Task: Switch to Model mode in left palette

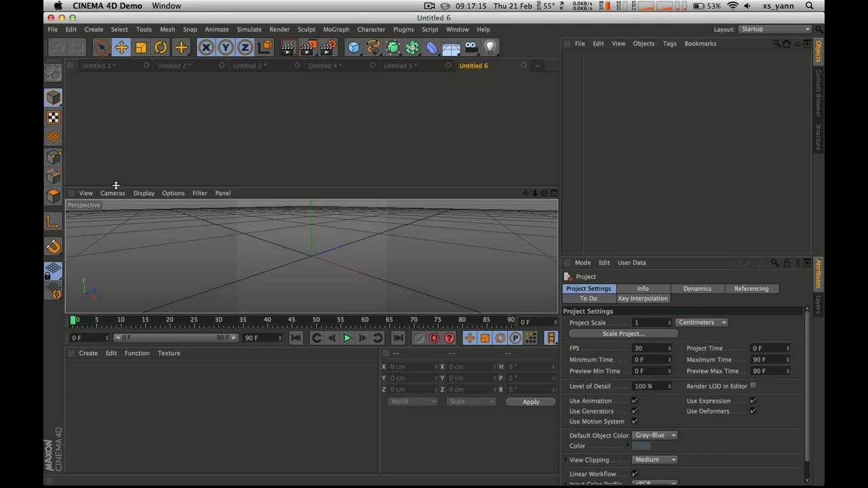Action: click(54, 98)
